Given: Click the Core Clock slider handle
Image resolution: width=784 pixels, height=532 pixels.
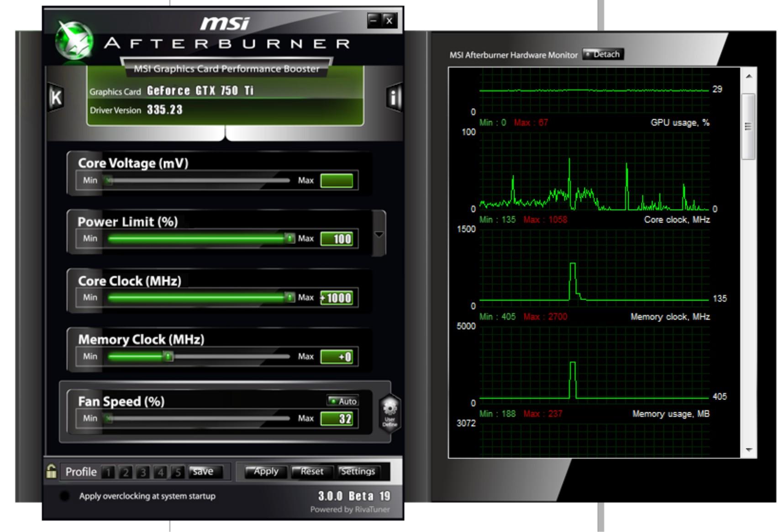Looking at the screenshot, I should click(x=289, y=297).
